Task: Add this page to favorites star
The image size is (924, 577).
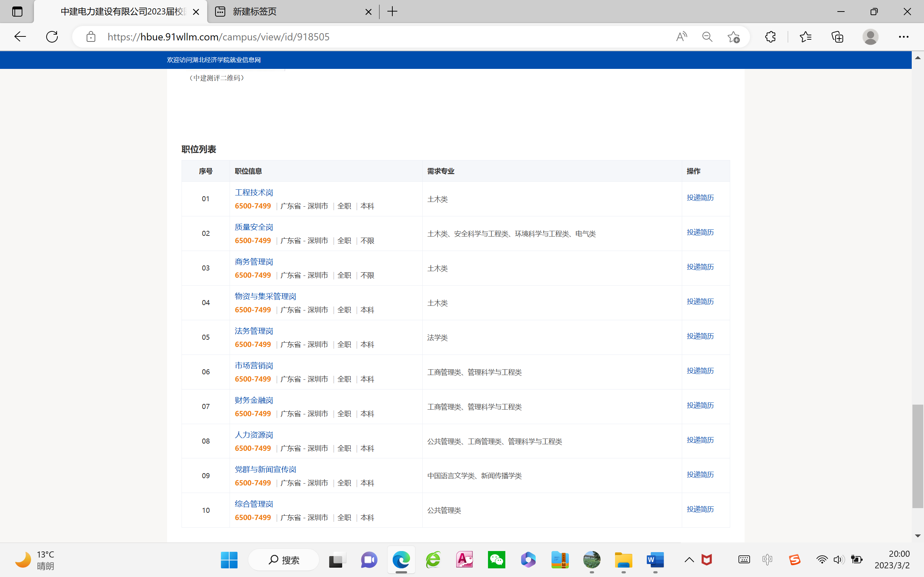Action: [x=733, y=37]
